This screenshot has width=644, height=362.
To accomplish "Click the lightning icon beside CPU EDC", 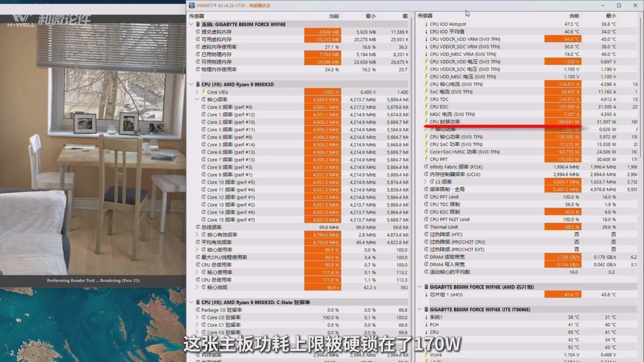I will point(426,107).
